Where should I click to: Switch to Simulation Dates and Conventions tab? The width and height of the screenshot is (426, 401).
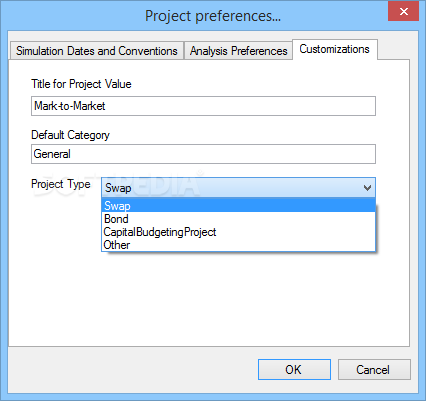(97, 51)
